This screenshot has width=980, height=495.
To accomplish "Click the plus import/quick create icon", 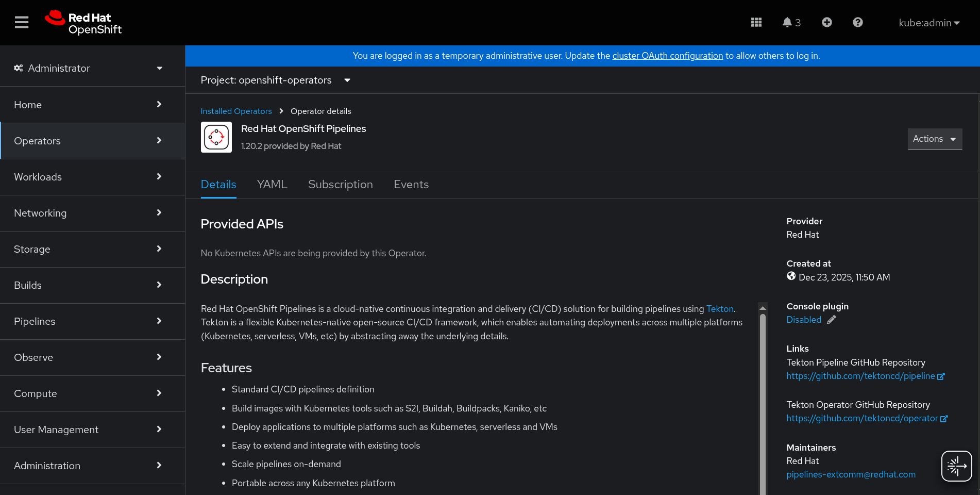I will 827,22.
